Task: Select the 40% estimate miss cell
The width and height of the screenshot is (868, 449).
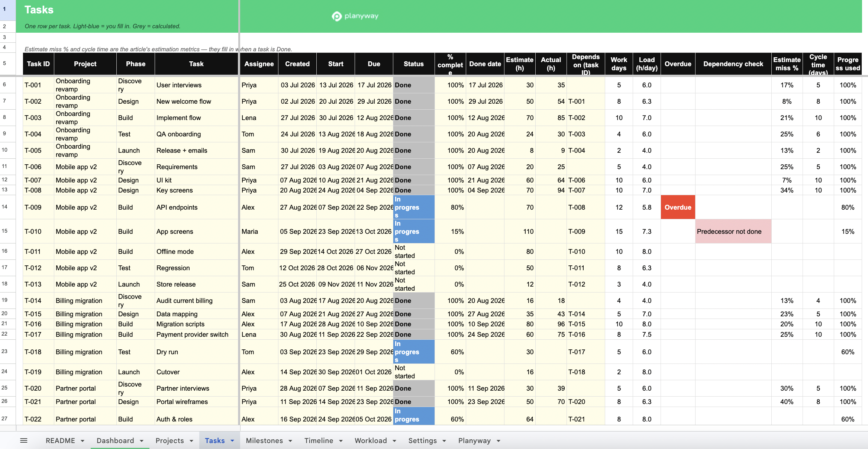Action: point(787,402)
